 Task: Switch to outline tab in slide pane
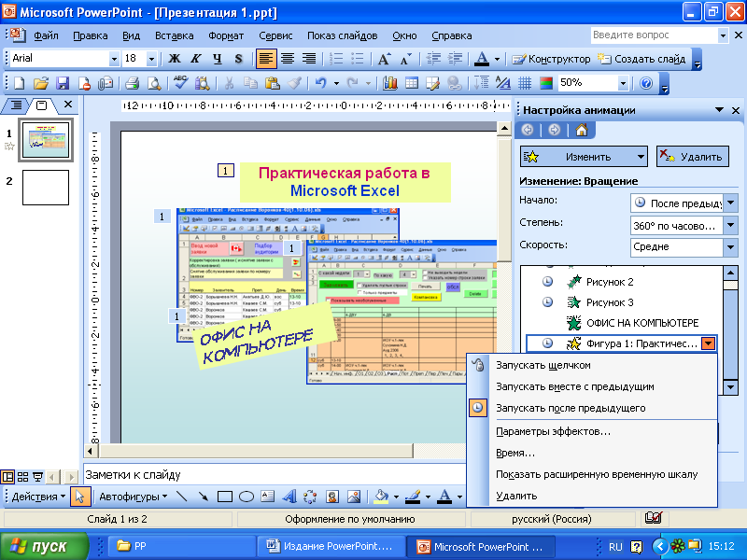pos(16,105)
